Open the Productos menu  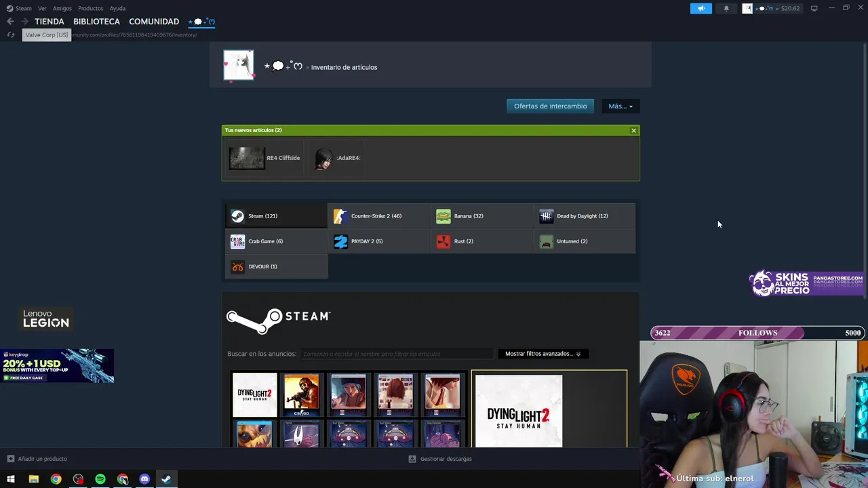[x=90, y=8]
